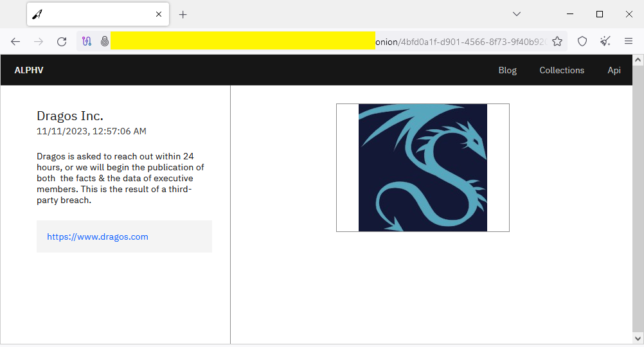Minimize the browser window

pos(570,14)
